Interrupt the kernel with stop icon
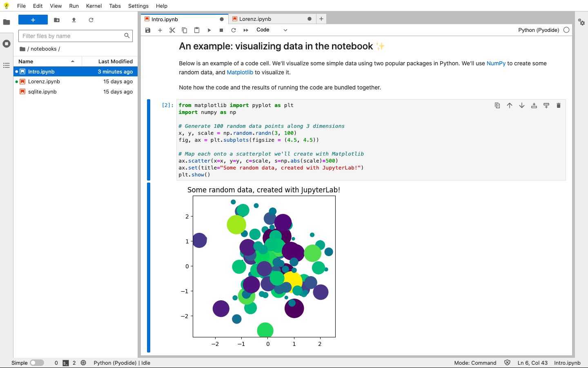Viewport: 588px width, 368px height. tap(221, 30)
